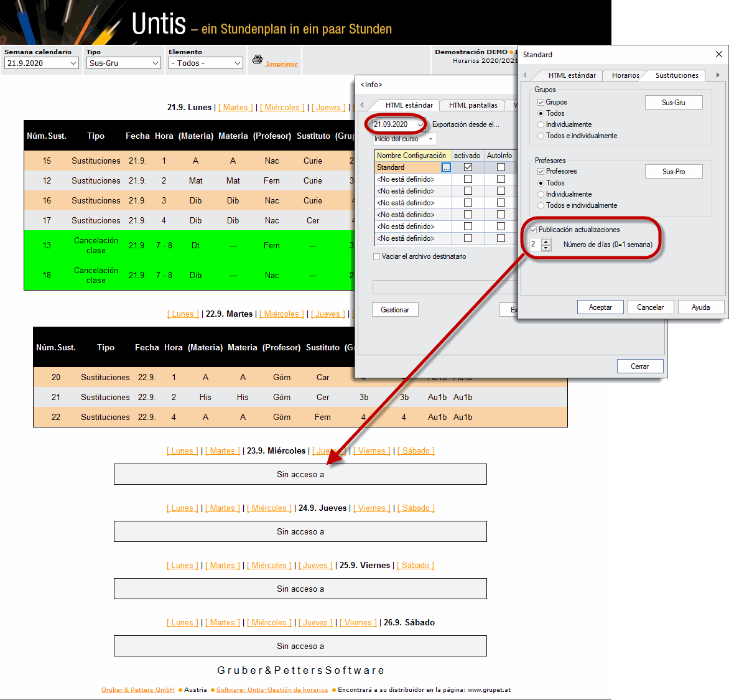
Task: Open Semana calendario dropdown 21.9.2020
Action: click(x=42, y=63)
